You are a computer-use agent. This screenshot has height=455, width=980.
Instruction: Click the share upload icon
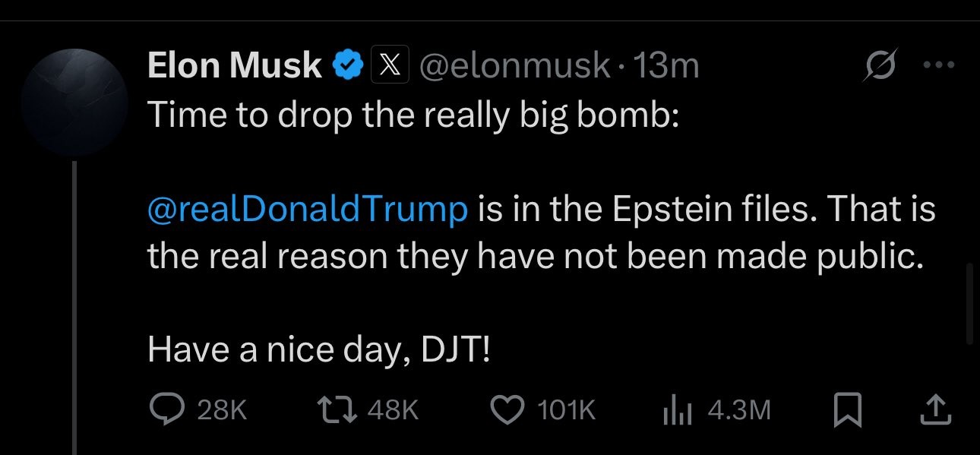pos(935,411)
